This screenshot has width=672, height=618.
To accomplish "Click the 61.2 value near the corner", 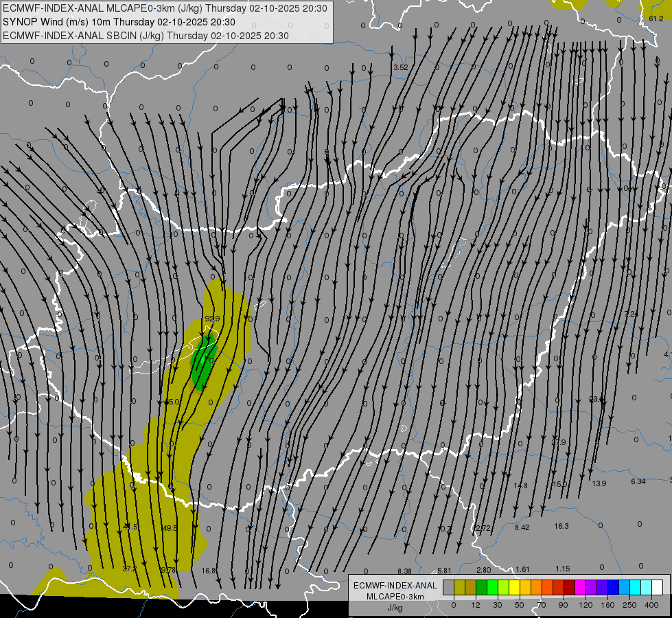I will tap(656, 19).
